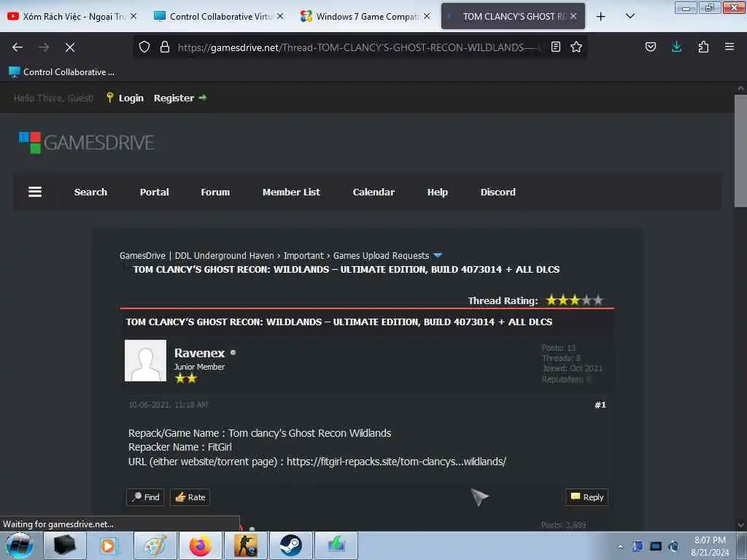Open the Discord link in the navigation bar
747x560 pixels.
498,192
